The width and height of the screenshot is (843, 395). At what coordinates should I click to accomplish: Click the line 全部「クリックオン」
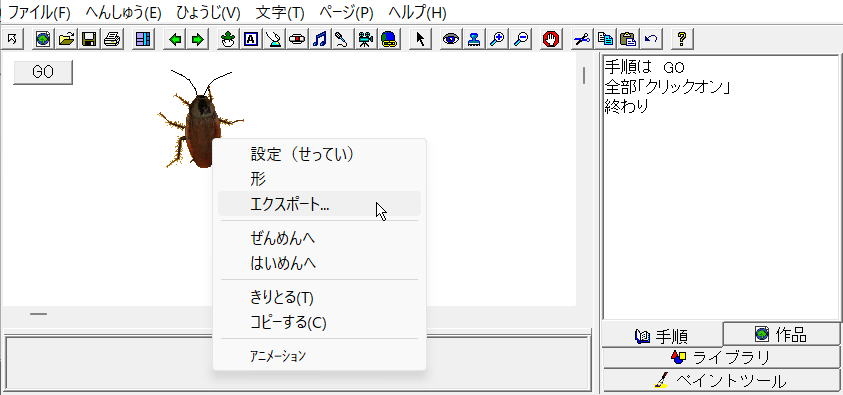[667, 87]
